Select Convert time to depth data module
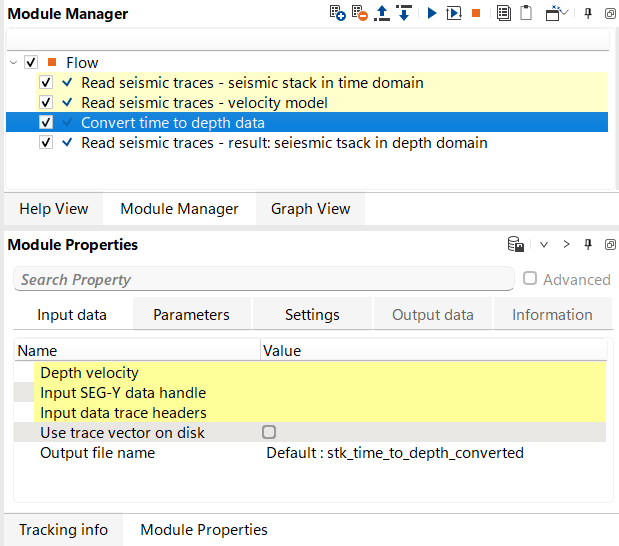This screenshot has width=619, height=546. pyautogui.click(x=172, y=122)
